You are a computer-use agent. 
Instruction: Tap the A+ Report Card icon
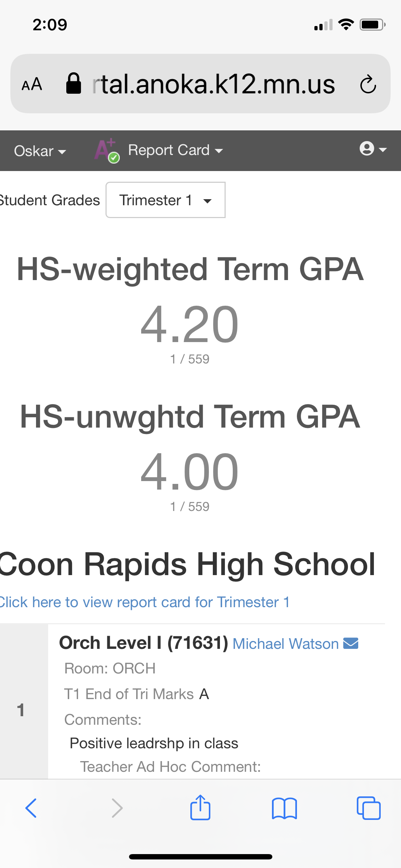pos(107,150)
